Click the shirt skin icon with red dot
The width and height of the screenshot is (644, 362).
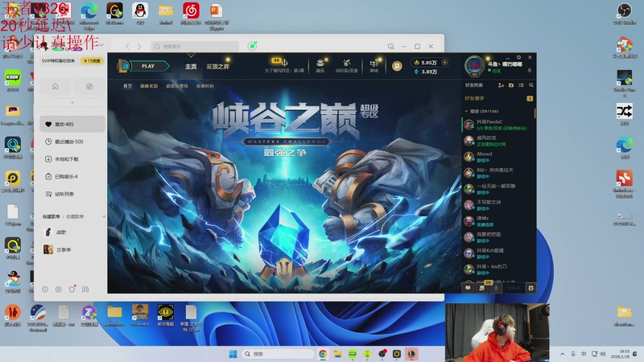72,289
